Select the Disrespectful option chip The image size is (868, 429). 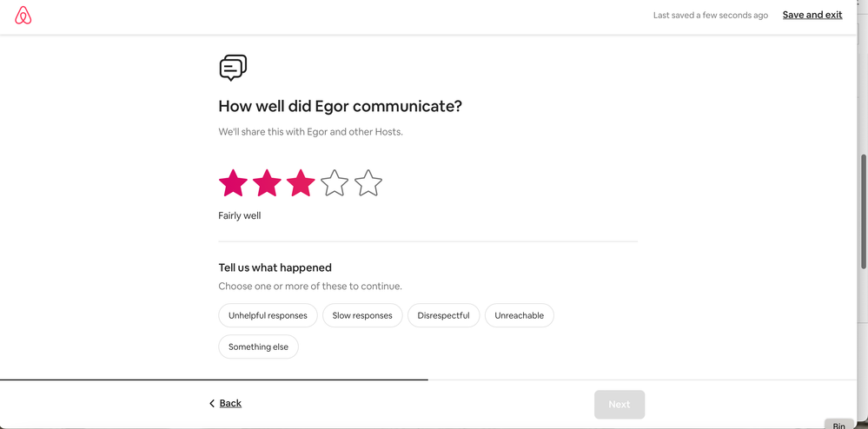click(x=443, y=315)
